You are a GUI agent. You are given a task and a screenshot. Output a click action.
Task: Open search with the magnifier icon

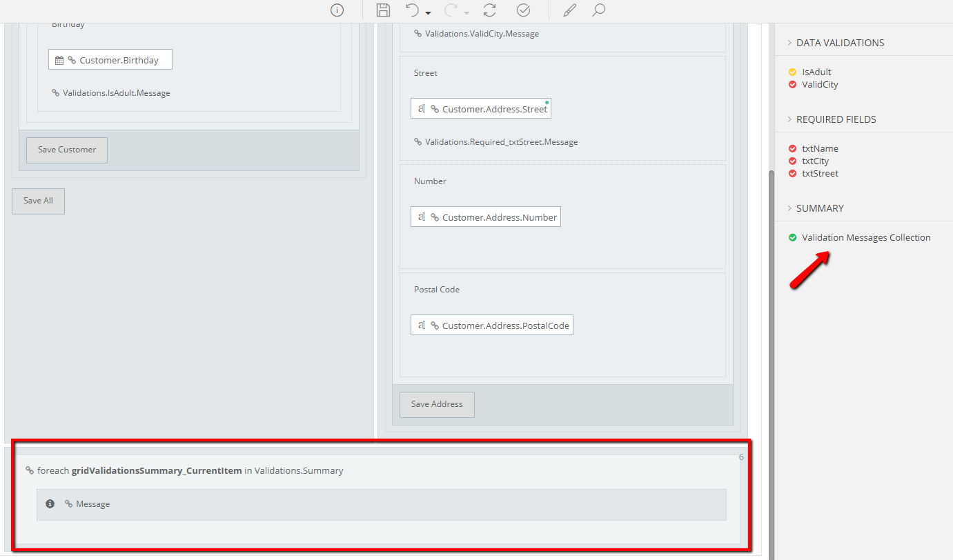click(x=598, y=10)
